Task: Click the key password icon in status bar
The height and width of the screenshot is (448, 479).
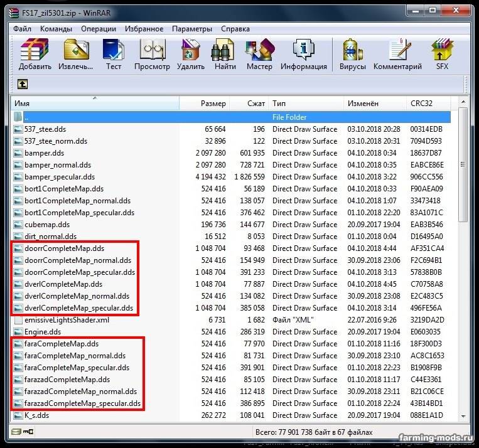Action: [28, 432]
